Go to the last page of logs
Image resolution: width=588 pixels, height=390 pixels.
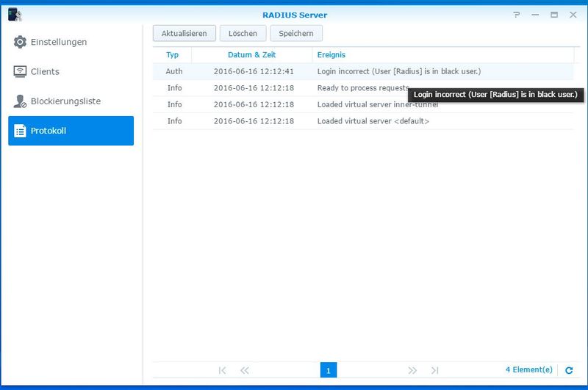click(434, 370)
